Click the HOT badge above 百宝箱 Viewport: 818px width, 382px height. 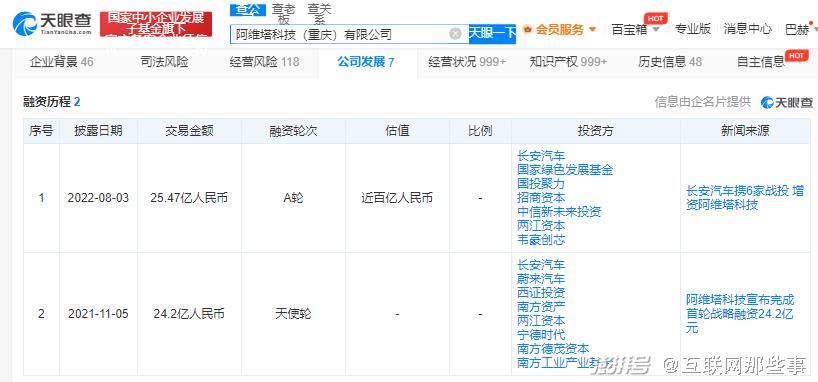pyautogui.click(x=656, y=18)
